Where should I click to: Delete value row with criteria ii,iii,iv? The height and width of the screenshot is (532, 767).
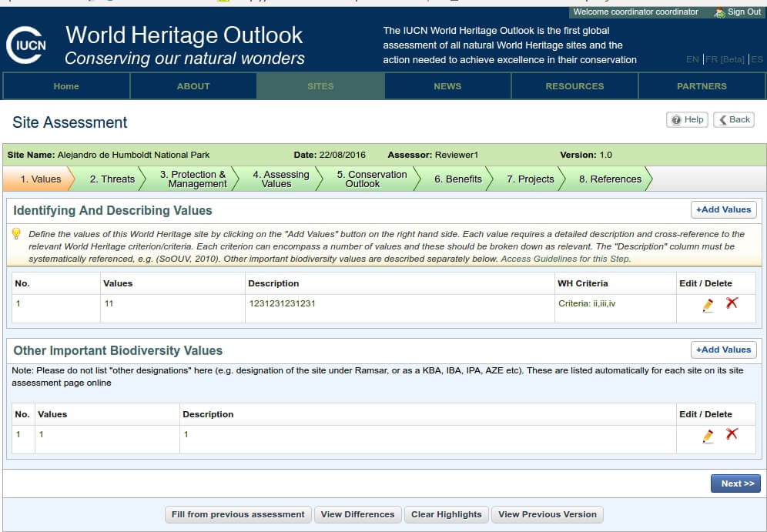click(x=732, y=303)
